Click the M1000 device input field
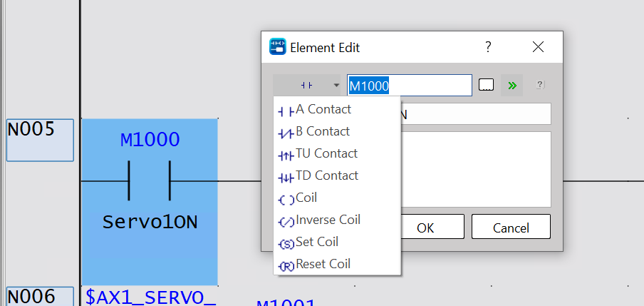Viewport: 644px width, 306px height. coord(409,86)
